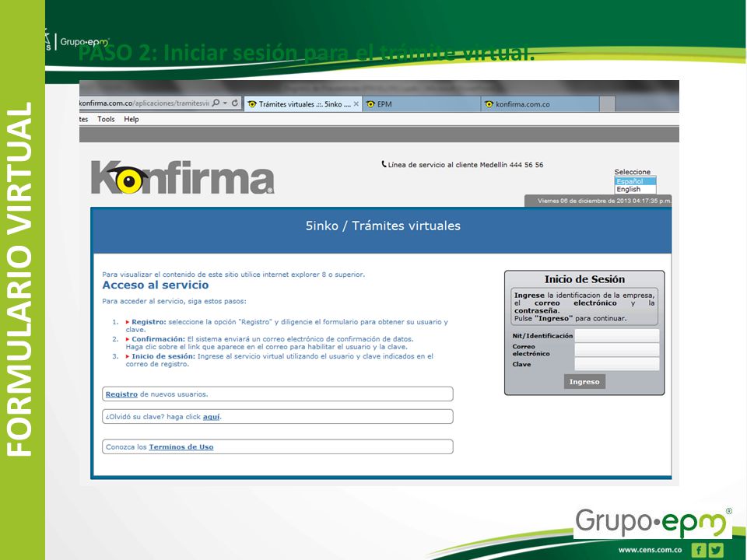Click the phone icon by Línea de servicio
The width and height of the screenshot is (747, 560).
(x=384, y=164)
